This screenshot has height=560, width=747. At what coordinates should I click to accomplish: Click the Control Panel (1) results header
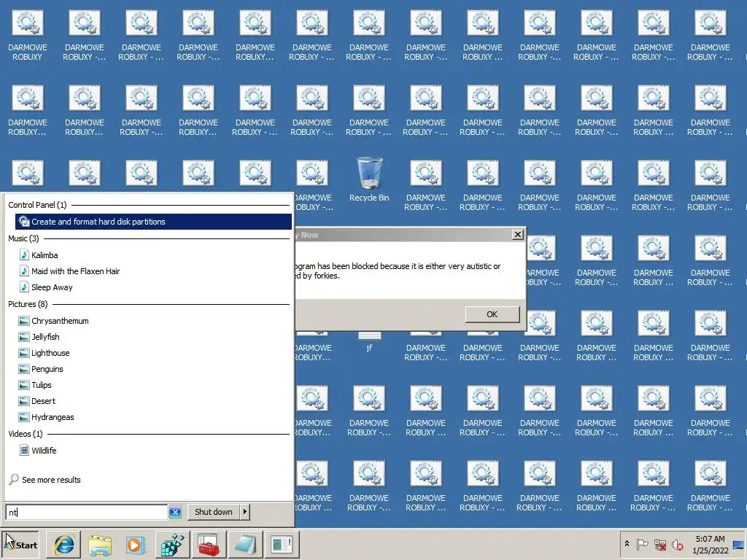37,205
